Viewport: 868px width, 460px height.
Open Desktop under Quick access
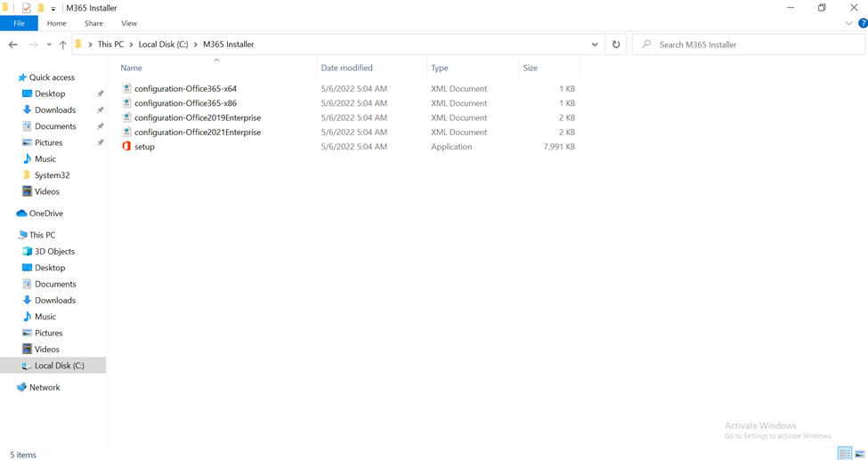tap(50, 93)
